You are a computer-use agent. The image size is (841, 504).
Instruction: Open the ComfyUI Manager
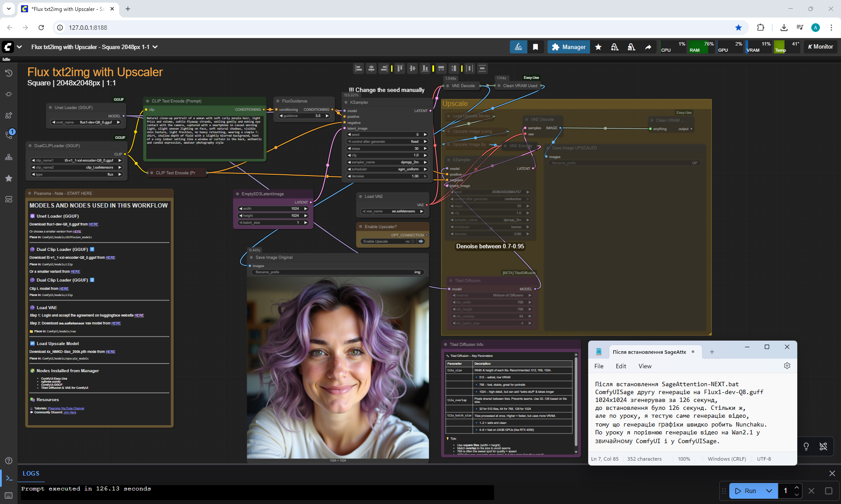tap(569, 47)
